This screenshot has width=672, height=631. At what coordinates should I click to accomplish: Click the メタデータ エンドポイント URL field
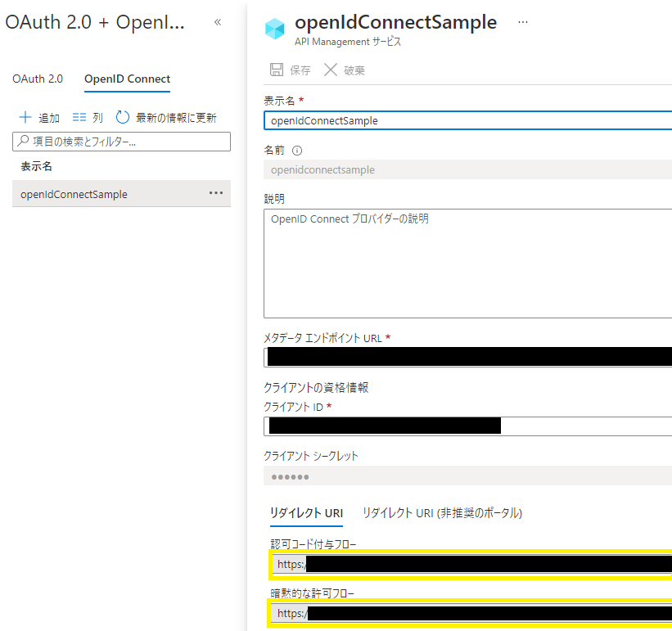coord(467,358)
